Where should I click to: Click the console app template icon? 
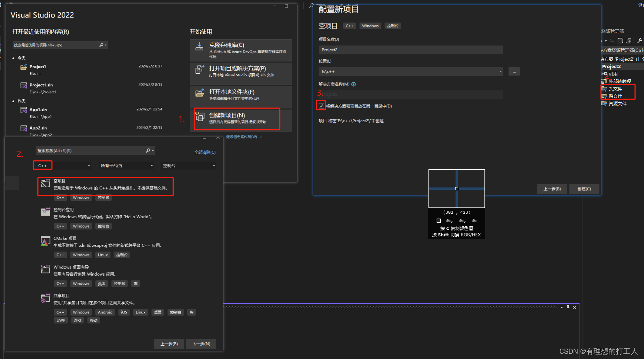(x=45, y=212)
